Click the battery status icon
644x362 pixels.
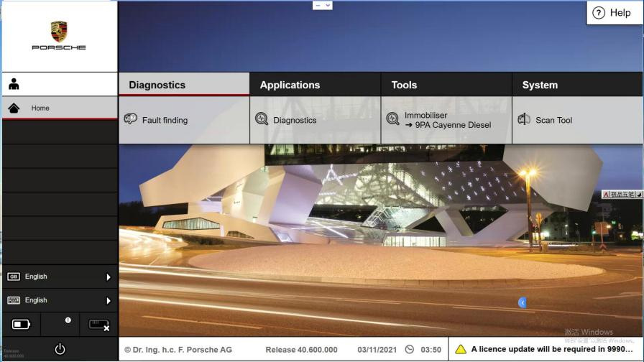pyautogui.click(x=21, y=324)
